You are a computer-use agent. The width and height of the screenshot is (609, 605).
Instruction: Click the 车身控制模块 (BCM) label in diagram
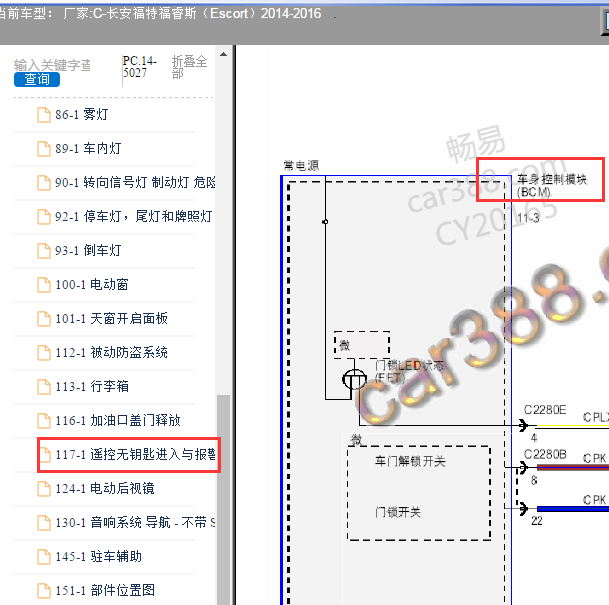point(552,186)
